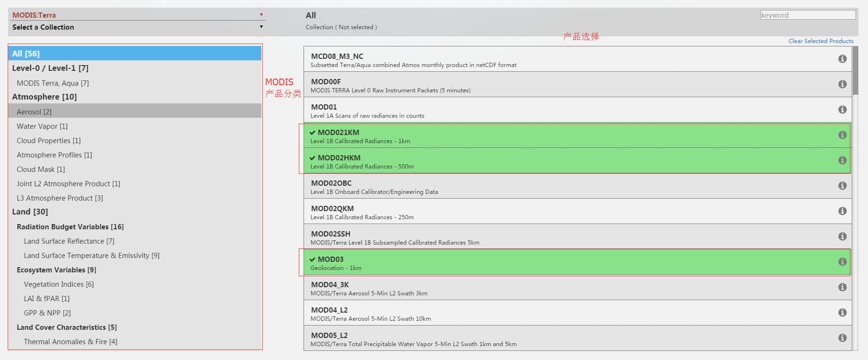The height and width of the screenshot is (360, 868).
Task: Open info icon for MCD08_M3_NC
Action: pos(842,59)
